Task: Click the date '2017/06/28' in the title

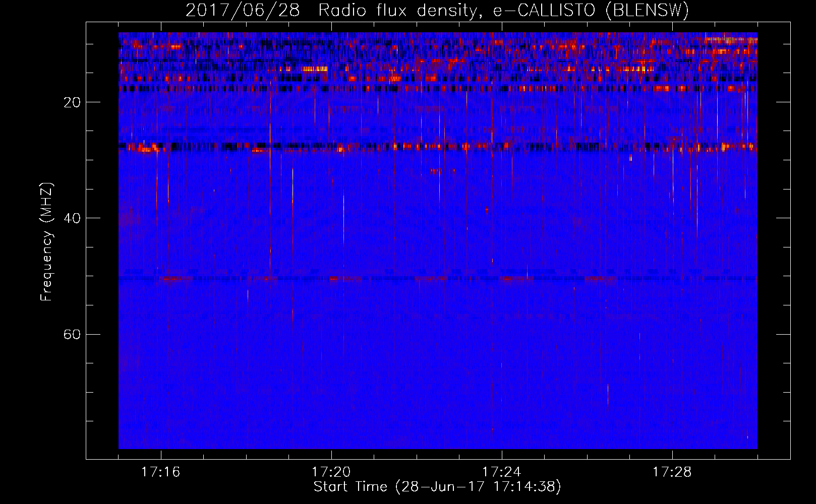Action: (x=243, y=11)
